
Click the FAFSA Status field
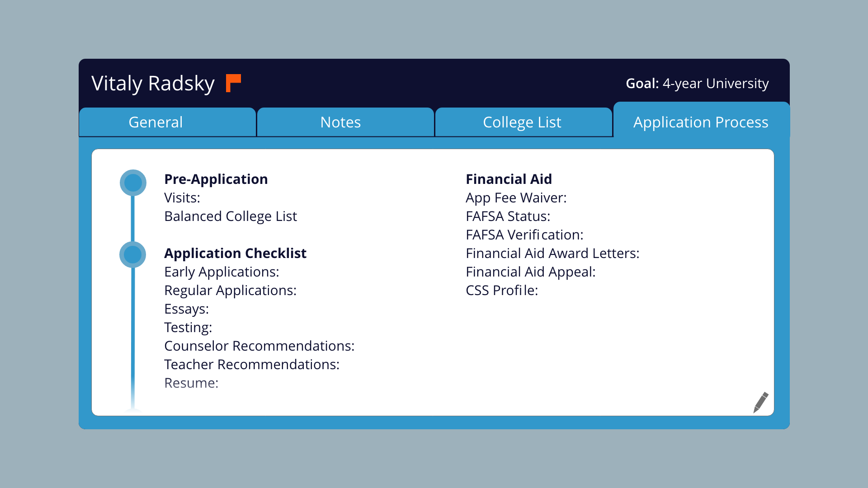[x=508, y=216]
